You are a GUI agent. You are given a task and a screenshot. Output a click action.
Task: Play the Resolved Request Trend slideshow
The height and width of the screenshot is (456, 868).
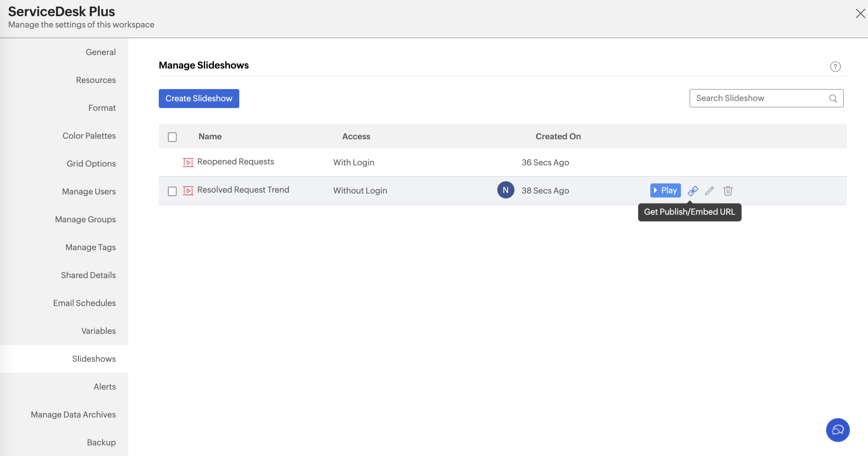(x=665, y=191)
